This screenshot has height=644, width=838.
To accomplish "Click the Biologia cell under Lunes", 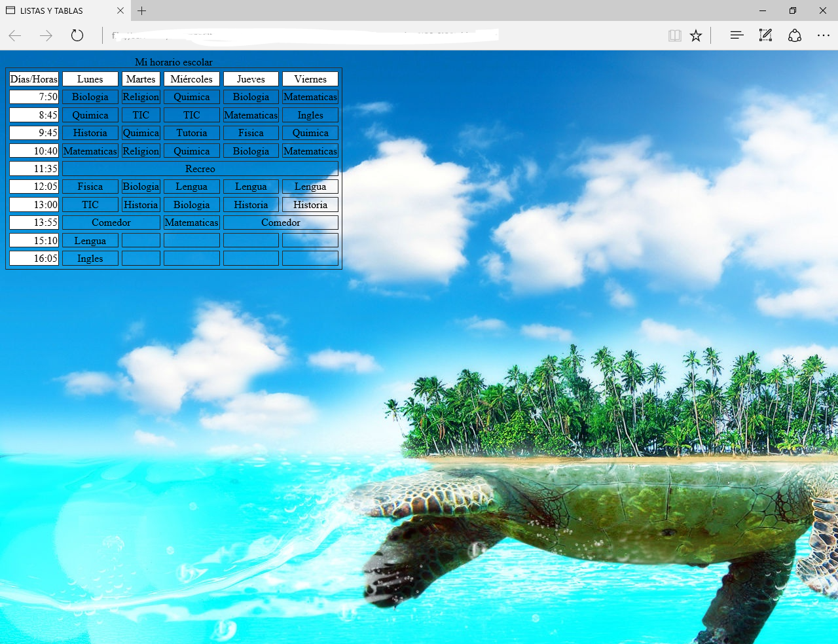I will [90, 97].
